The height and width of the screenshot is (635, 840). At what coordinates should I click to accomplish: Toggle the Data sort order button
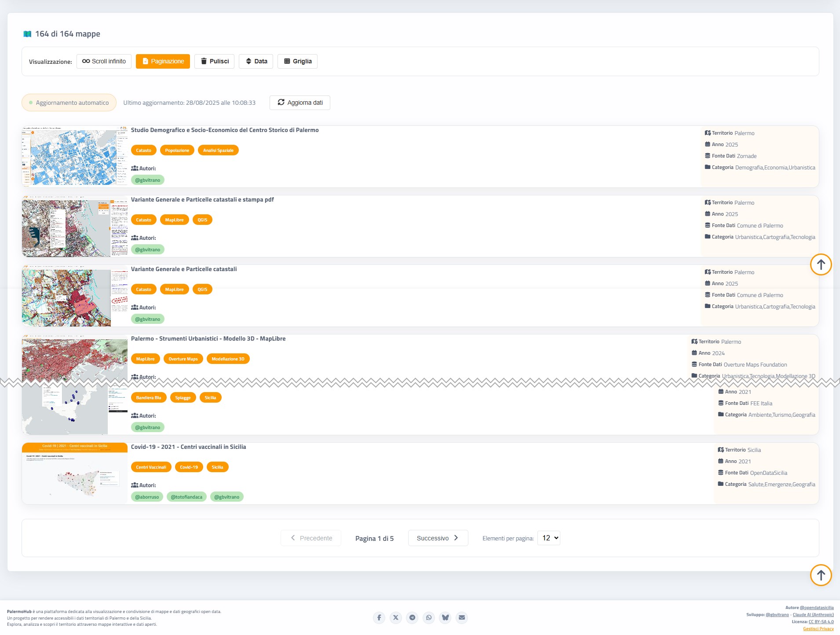256,61
